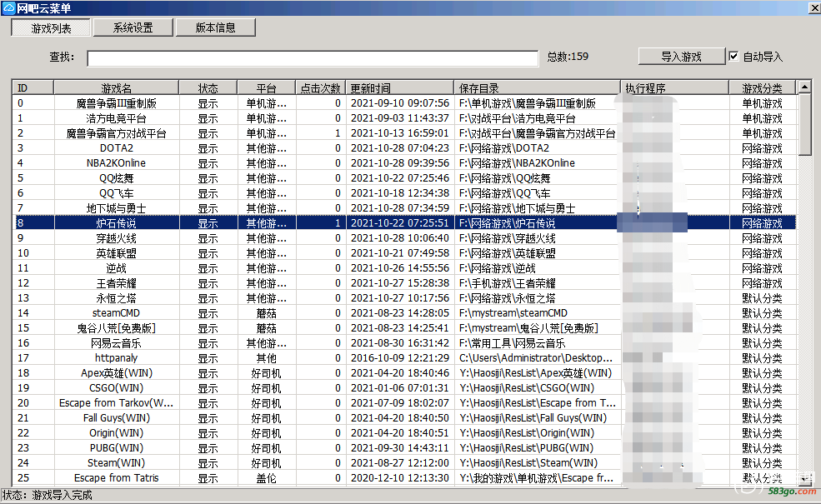Click the 导入游戏 button
The image size is (821, 504).
tap(681, 57)
